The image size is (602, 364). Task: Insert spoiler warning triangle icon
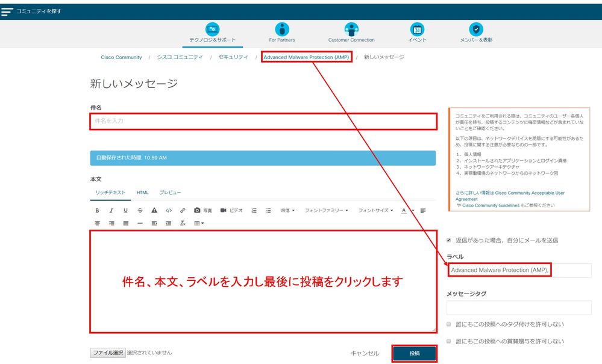click(x=154, y=210)
